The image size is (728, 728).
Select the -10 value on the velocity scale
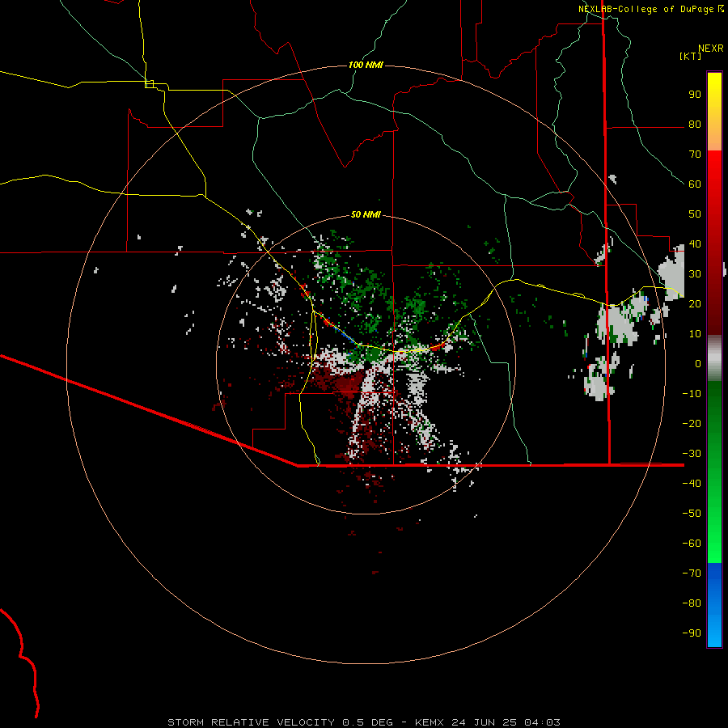692,394
